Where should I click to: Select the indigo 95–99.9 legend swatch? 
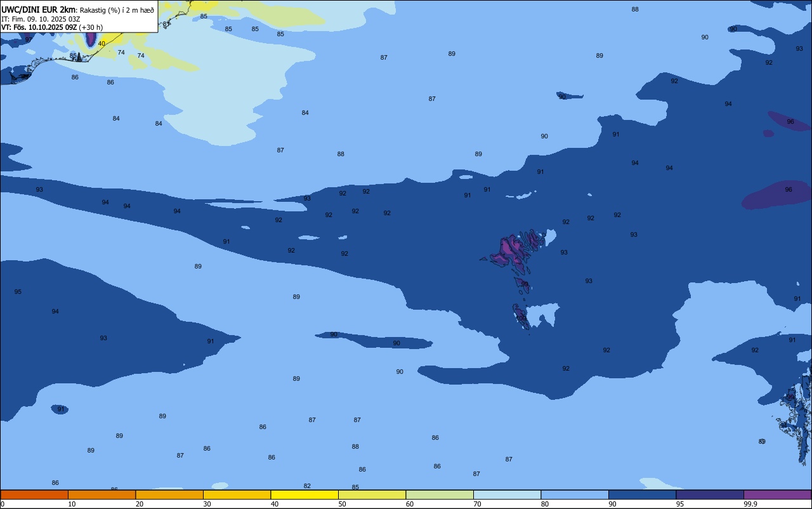710,494
